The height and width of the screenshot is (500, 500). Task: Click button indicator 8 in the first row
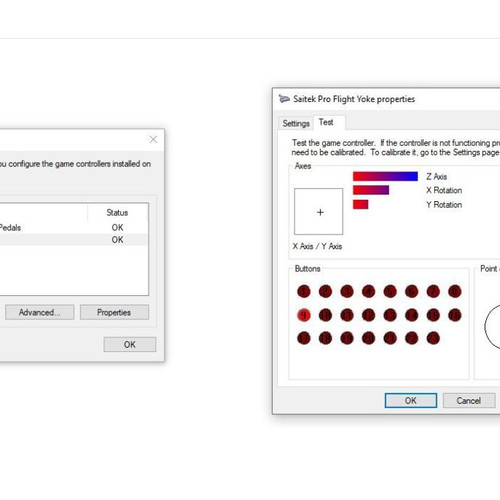(455, 291)
